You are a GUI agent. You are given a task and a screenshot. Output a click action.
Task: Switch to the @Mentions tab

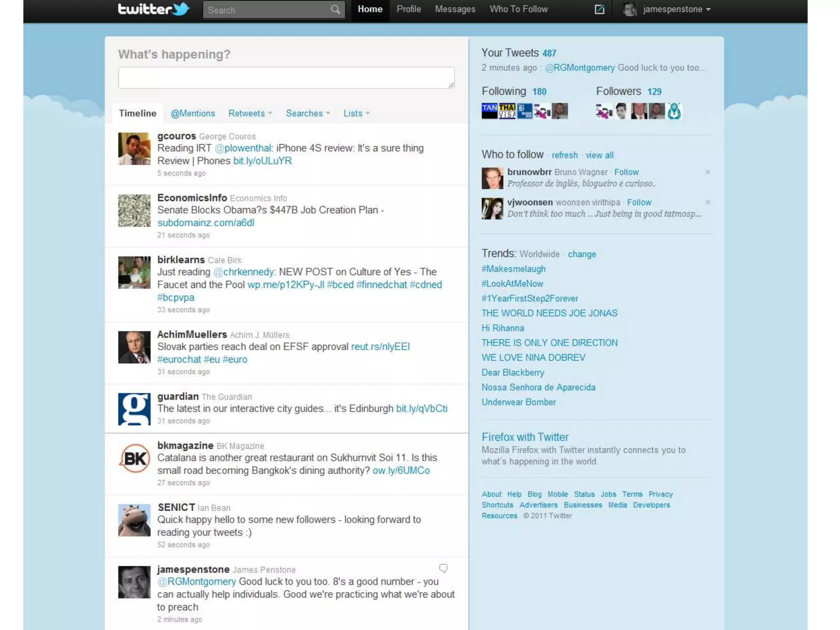point(192,113)
